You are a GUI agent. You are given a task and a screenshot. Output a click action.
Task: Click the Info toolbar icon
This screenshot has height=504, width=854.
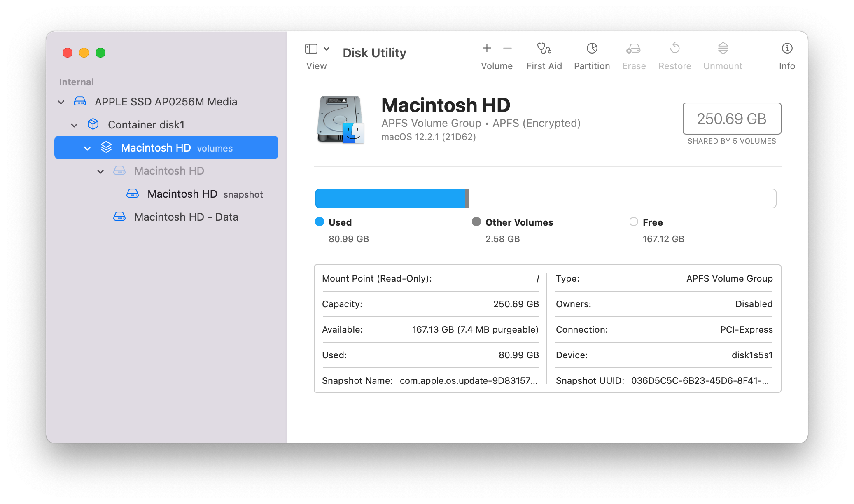click(x=786, y=49)
